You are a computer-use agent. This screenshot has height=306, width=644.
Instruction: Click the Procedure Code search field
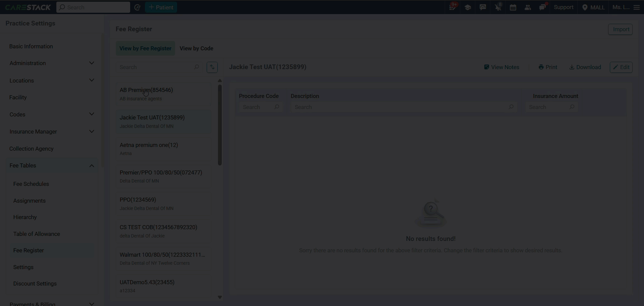click(260, 107)
